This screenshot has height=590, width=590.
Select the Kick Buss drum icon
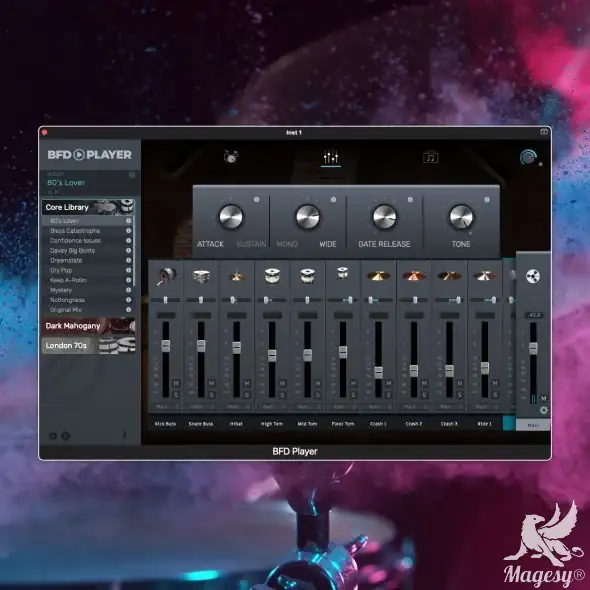coord(166,276)
